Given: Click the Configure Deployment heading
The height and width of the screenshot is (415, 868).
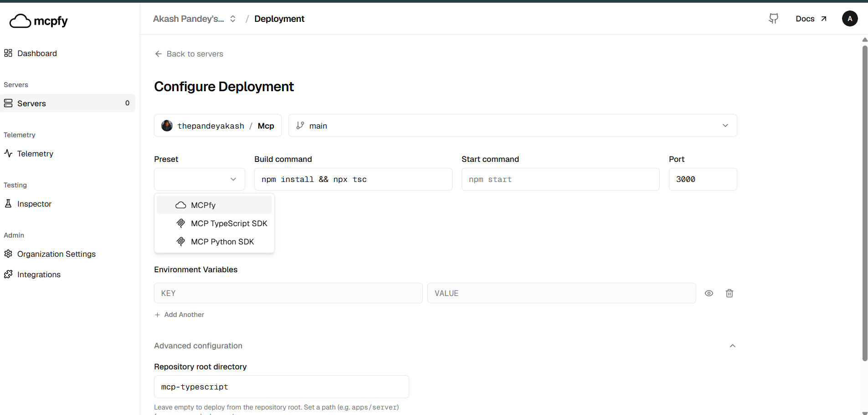Looking at the screenshot, I should (224, 86).
